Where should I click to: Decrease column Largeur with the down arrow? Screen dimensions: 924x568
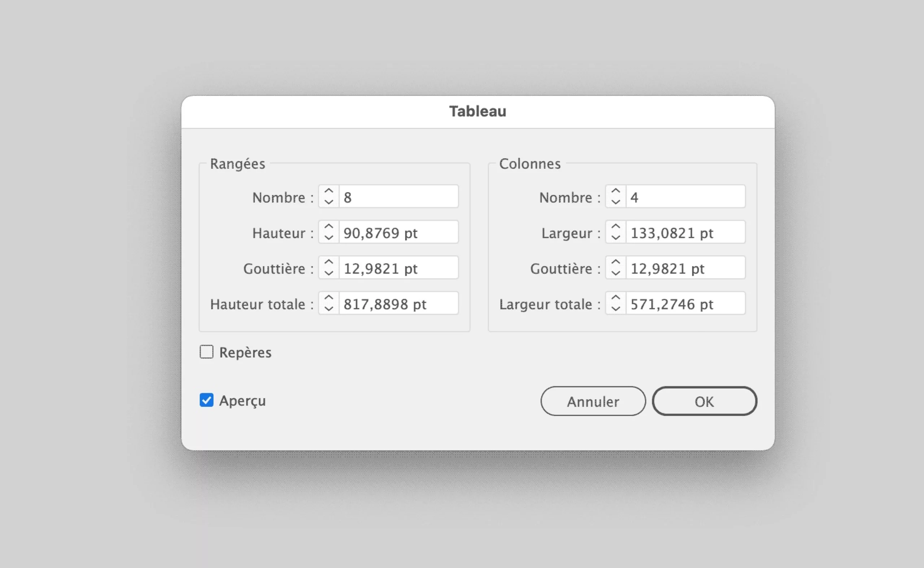(x=615, y=238)
